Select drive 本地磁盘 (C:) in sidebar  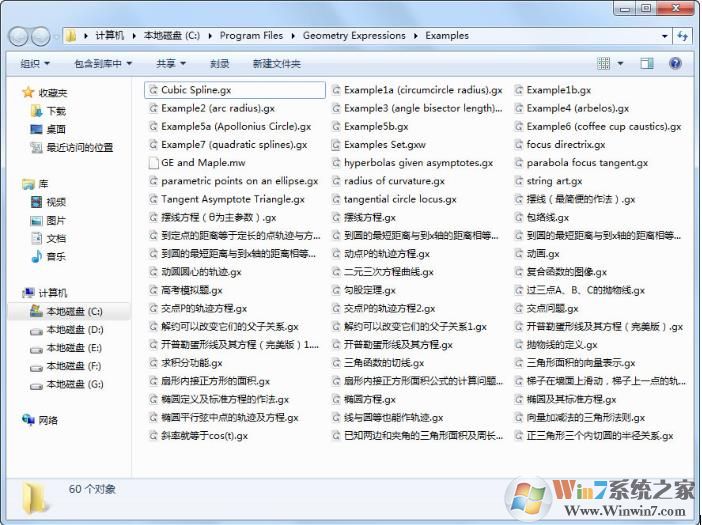66,311
